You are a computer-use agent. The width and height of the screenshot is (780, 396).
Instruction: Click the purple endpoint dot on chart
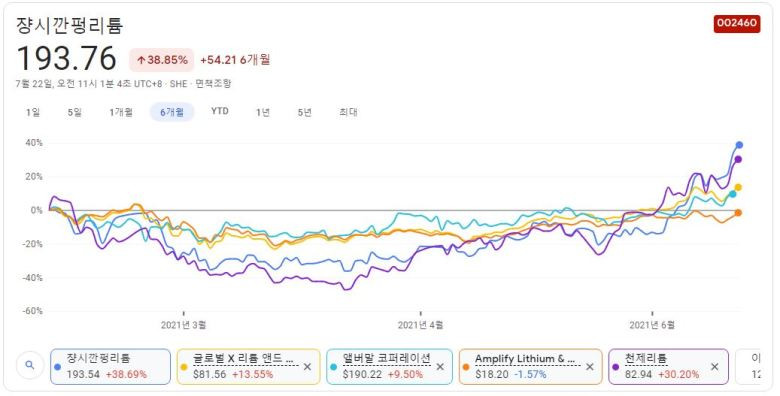tap(738, 159)
